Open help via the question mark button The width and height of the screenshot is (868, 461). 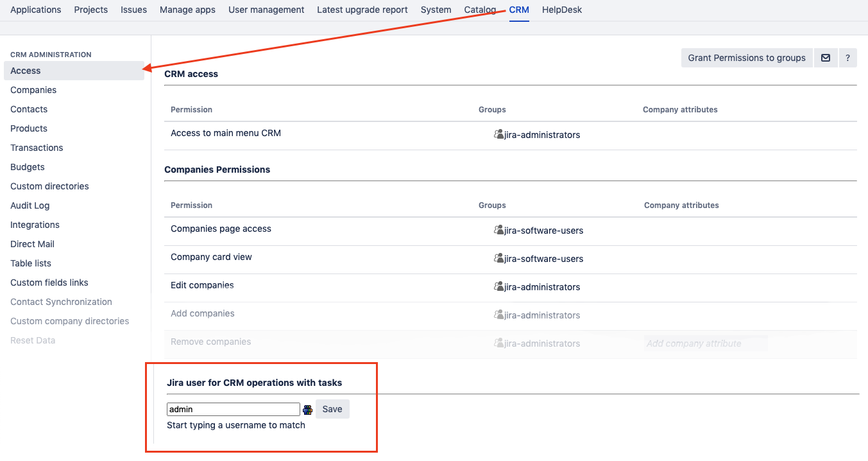tap(847, 58)
